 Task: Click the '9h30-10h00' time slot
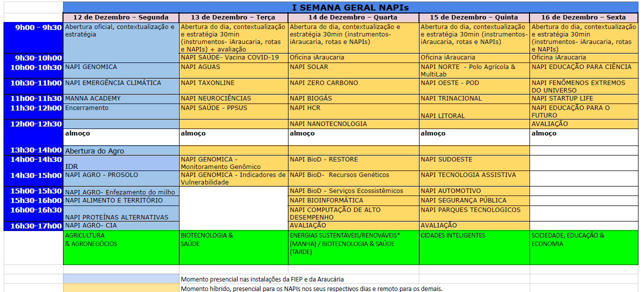(x=33, y=58)
